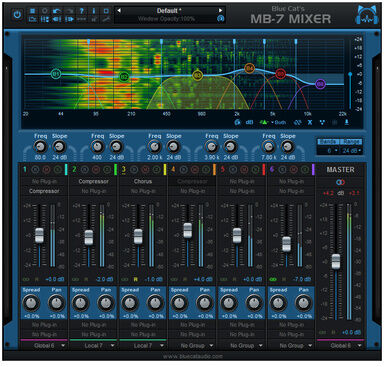
Task: Select band B1 node on spectrum
Action: coord(56,74)
